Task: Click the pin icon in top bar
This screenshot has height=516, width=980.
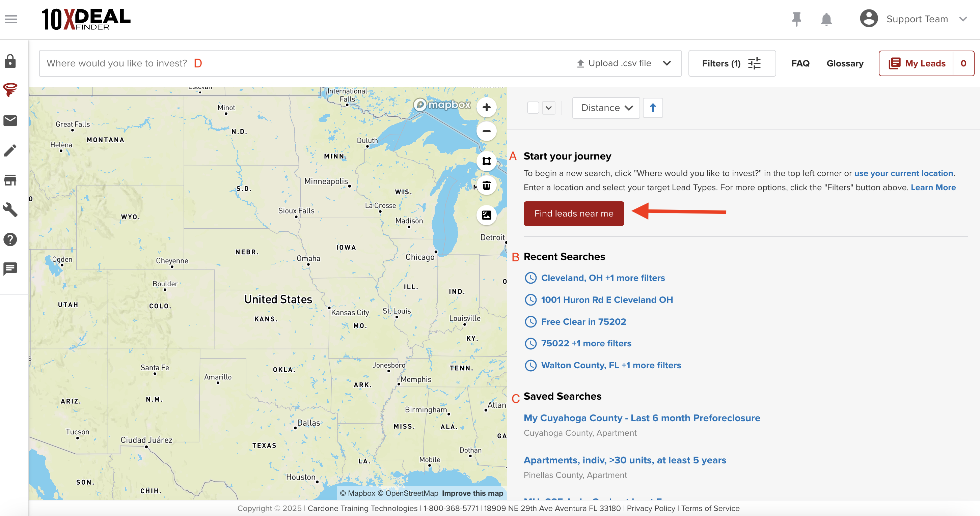Action: point(796,19)
